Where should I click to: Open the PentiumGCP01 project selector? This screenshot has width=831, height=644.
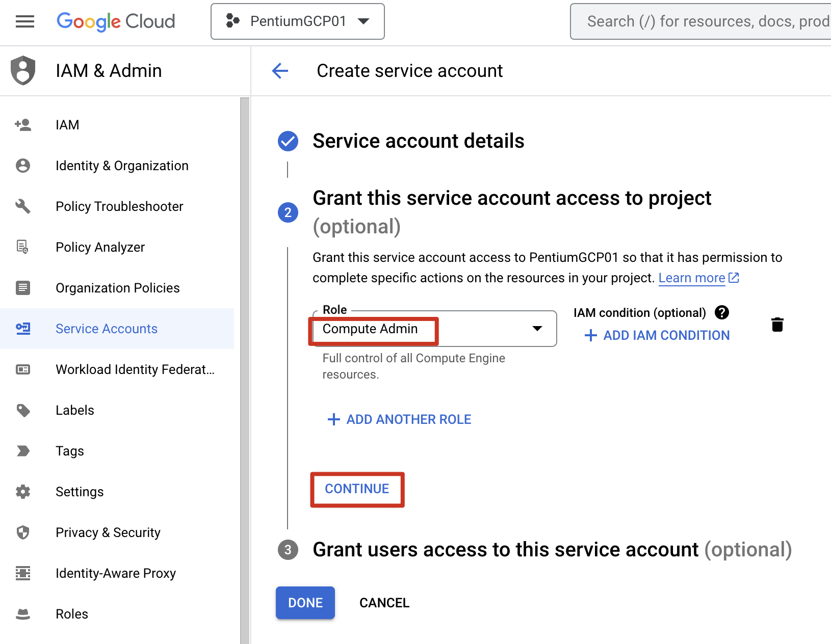[298, 21]
